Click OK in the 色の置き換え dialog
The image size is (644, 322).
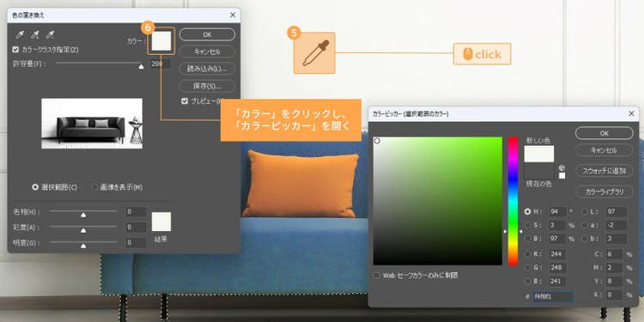click(208, 35)
